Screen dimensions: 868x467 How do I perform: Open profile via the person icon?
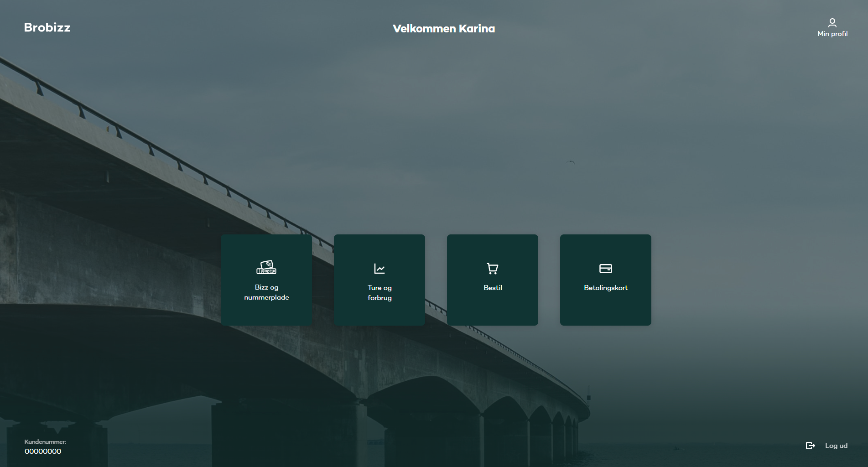click(x=832, y=23)
